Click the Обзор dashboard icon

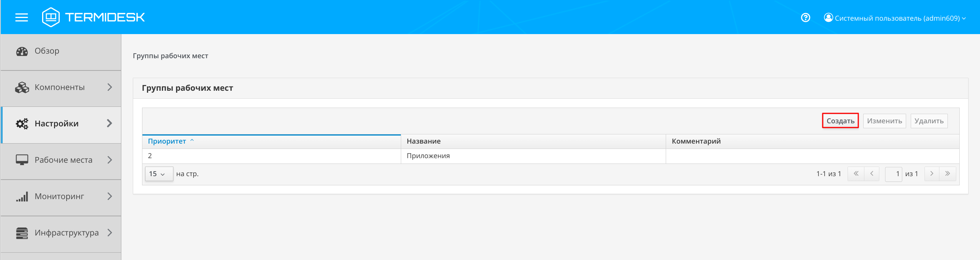[22, 51]
